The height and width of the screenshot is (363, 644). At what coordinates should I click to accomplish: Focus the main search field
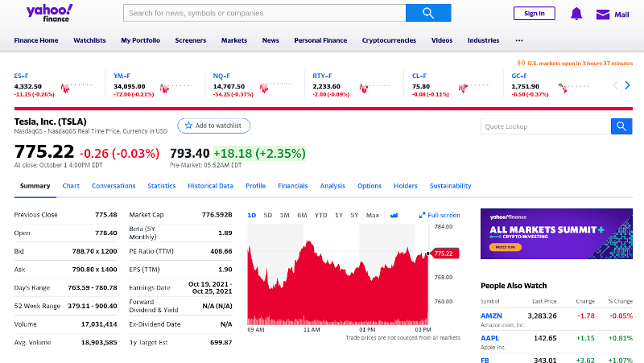pyautogui.click(x=265, y=13)
